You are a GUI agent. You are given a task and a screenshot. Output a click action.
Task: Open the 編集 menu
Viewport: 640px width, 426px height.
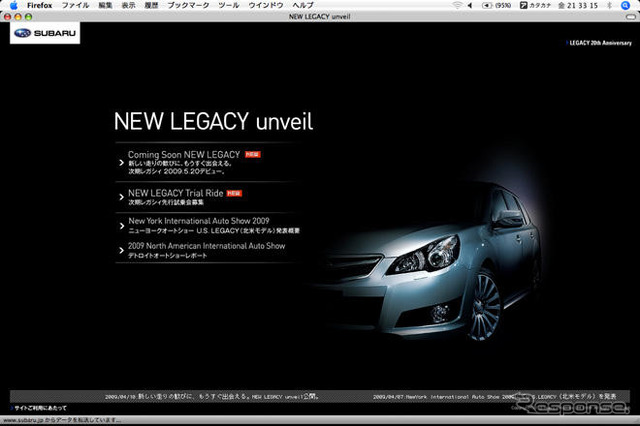105,5
